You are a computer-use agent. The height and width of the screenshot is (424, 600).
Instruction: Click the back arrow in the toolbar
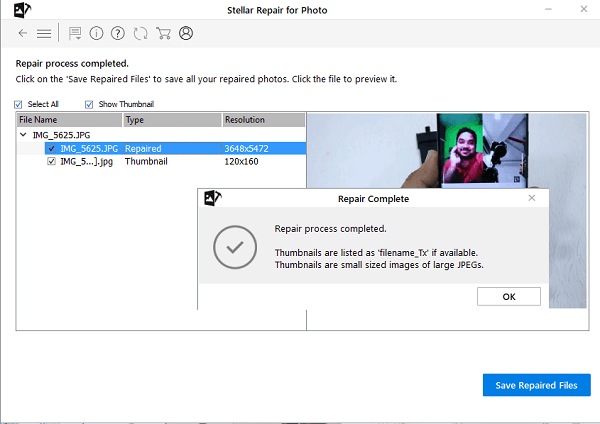click(x=23, y=33)
